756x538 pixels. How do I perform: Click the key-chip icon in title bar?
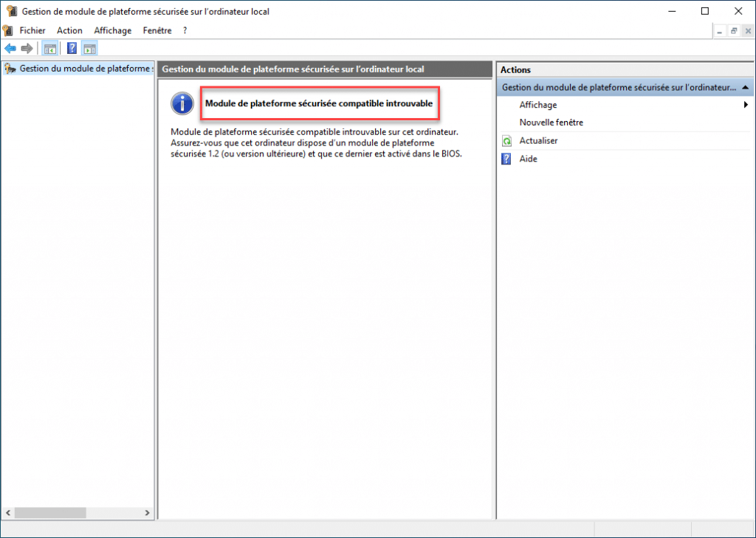(x=11, y=11)
